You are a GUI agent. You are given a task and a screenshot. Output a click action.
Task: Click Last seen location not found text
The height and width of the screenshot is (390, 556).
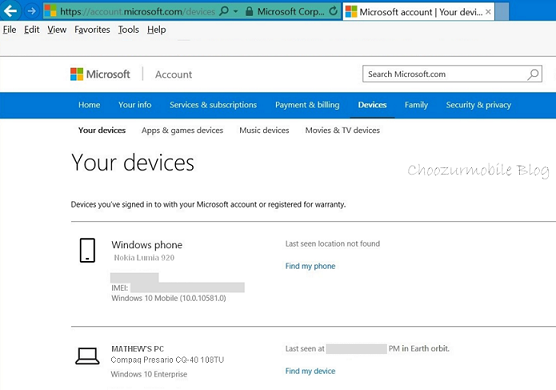tap(333, 244)
